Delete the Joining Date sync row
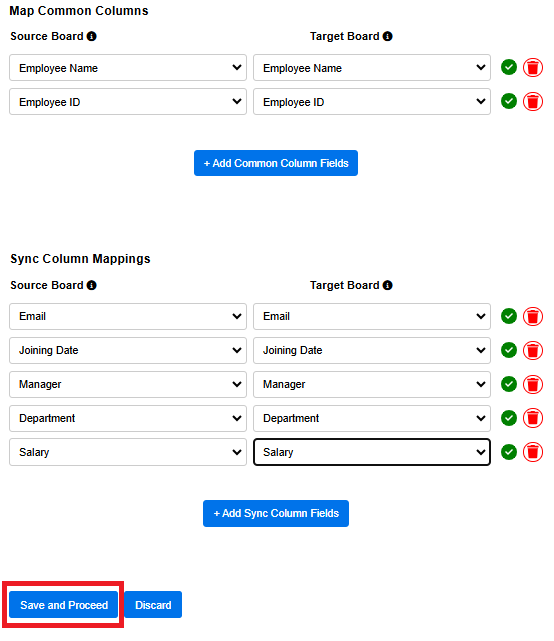The height and width of the screenshot is (641, 554). 533,350
